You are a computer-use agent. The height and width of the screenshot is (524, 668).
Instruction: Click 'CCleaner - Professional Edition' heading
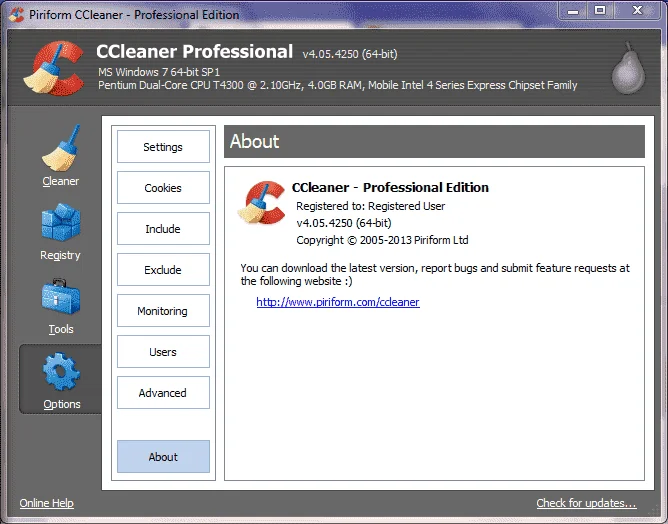click(x=390, y=187)
